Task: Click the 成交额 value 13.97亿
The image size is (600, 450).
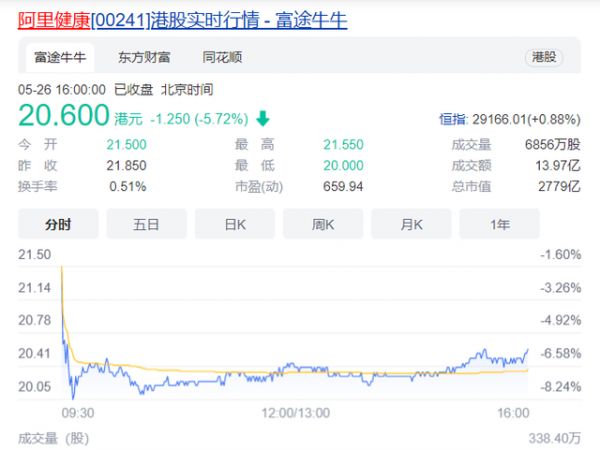Action: pyautogui.click(x=558, y=166)
